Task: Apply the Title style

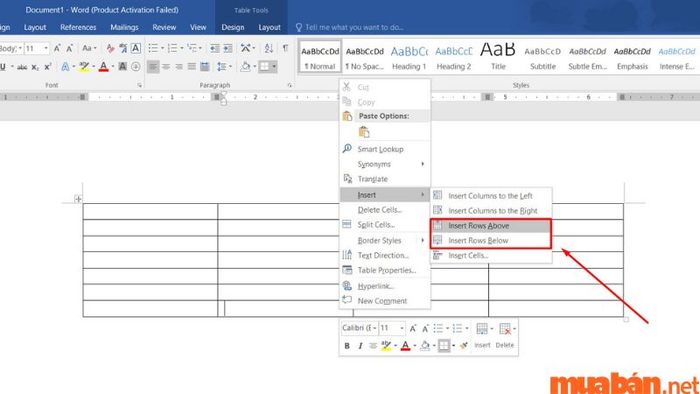Action: (498, 57)
